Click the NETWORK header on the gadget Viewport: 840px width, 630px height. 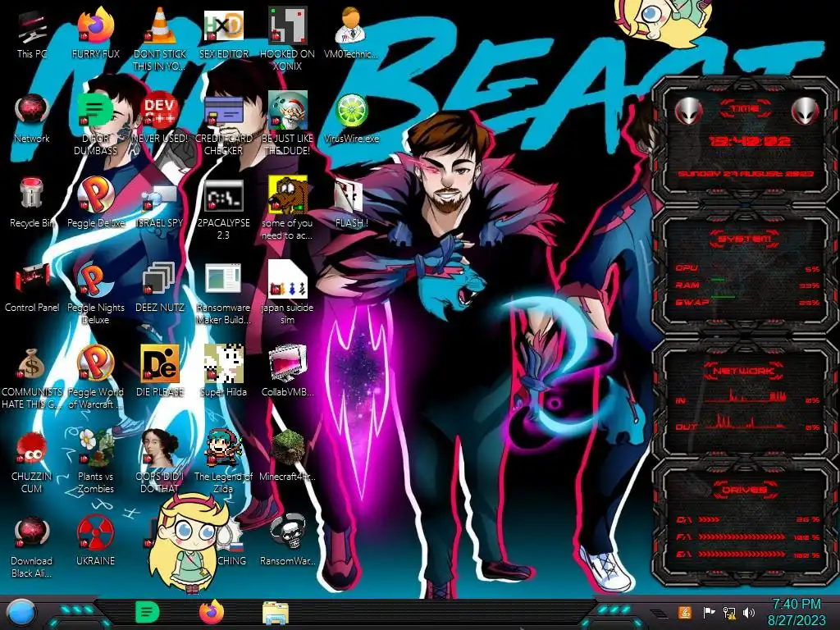click(x=743, y=371)
